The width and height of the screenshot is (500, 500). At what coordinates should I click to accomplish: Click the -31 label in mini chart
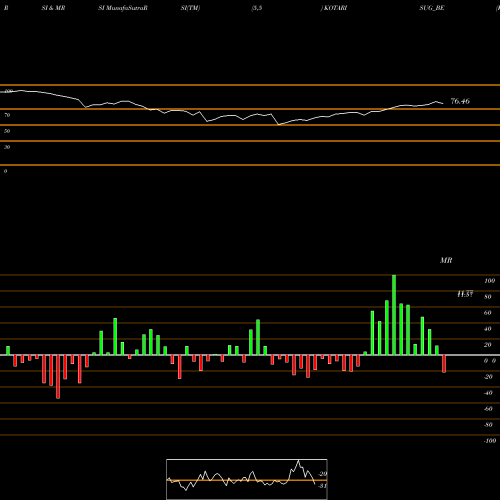323,486
